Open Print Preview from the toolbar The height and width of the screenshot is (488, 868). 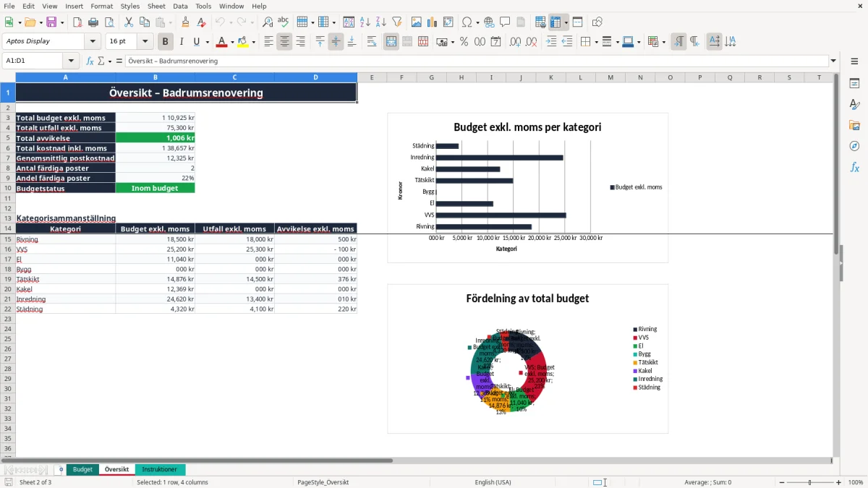109,22
